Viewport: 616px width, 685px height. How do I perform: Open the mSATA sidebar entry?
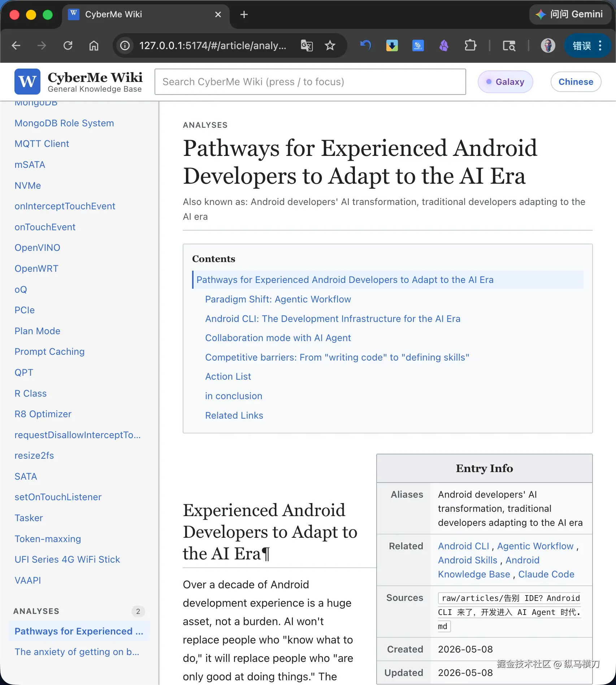30,165
